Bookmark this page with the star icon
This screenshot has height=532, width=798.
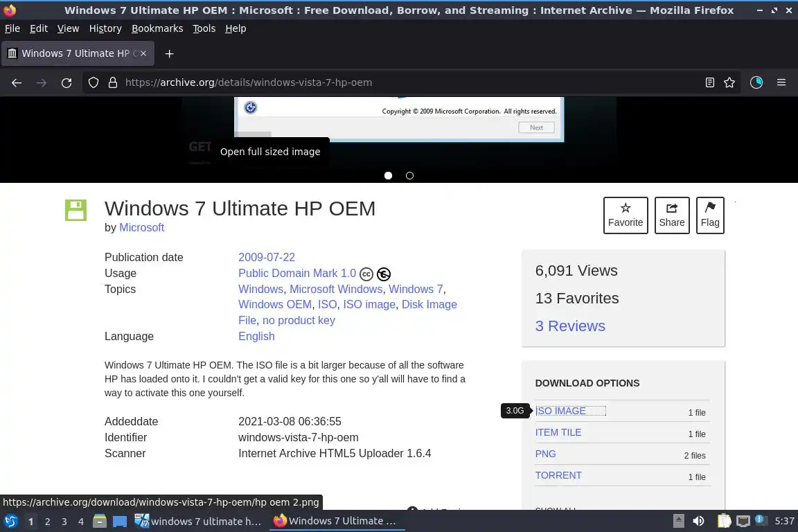pos(729,82)
